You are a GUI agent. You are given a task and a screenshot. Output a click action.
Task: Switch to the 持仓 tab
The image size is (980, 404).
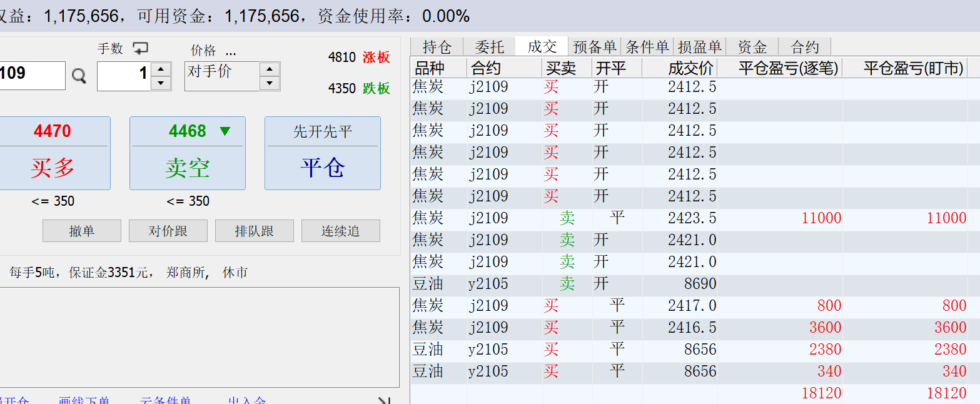coord(437,47)
